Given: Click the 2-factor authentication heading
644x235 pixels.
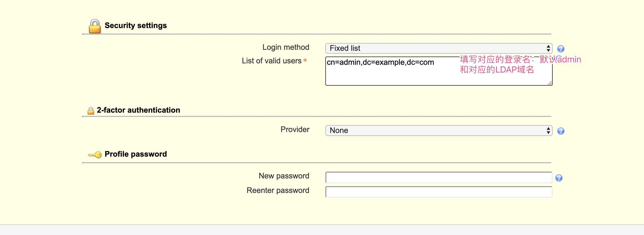Looking at the screenshot, I should coord(138,110).
